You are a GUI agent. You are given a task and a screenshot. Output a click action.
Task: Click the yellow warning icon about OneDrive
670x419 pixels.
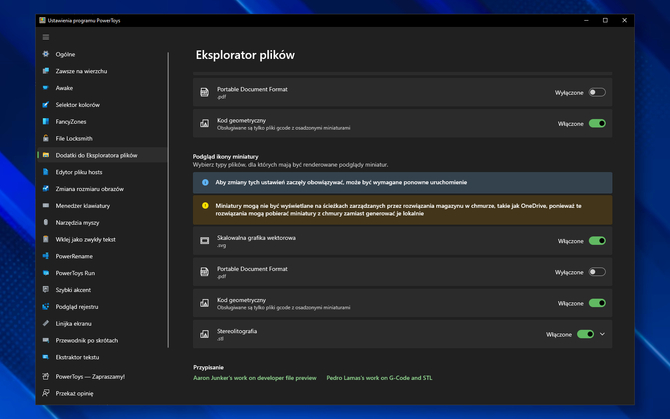tap(205, 206)
